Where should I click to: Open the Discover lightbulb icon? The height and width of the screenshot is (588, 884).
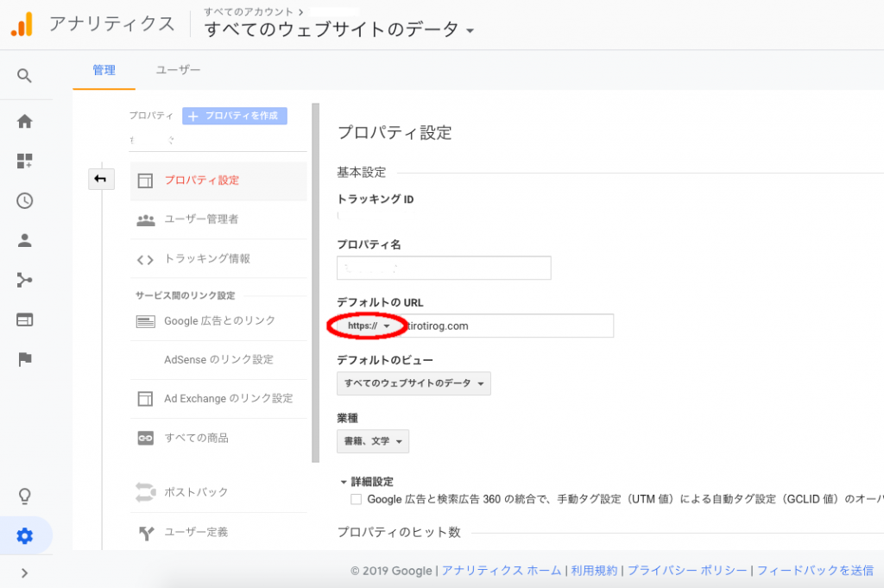coord(24,496)
